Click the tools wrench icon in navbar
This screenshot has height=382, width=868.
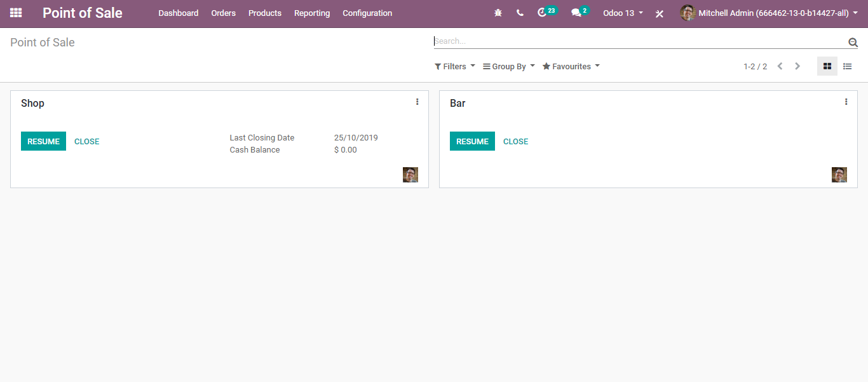[660, 13]
